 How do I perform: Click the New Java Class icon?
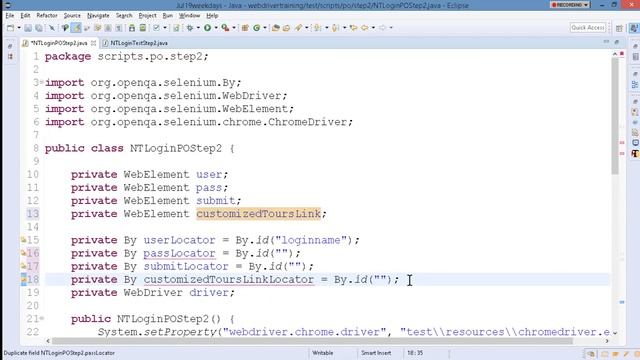(x=257, y=28)
